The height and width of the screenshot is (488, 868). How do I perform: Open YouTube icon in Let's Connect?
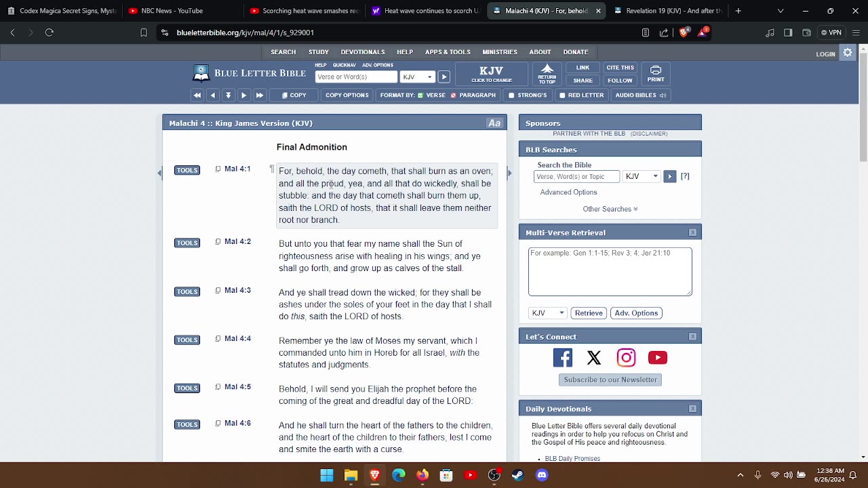pos(658,357)
